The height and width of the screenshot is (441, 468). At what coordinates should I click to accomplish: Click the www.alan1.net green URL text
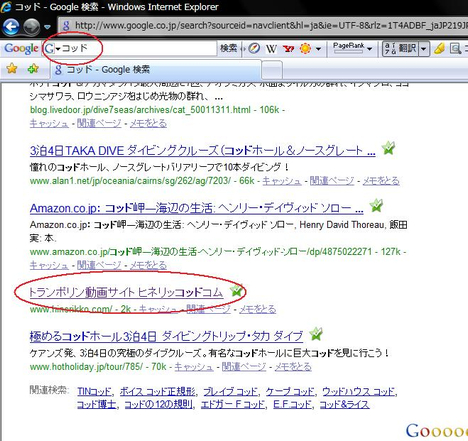[x=130, y=181]
